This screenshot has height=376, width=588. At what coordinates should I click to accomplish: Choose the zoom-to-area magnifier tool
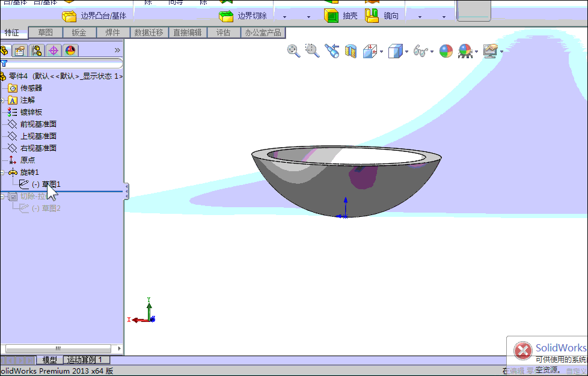coord(312,50)
